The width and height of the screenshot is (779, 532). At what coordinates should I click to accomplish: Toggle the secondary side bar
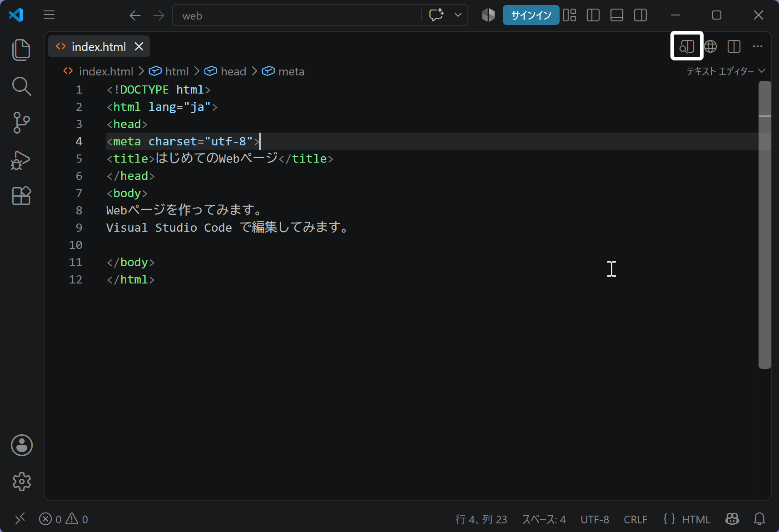coord(640,15)
